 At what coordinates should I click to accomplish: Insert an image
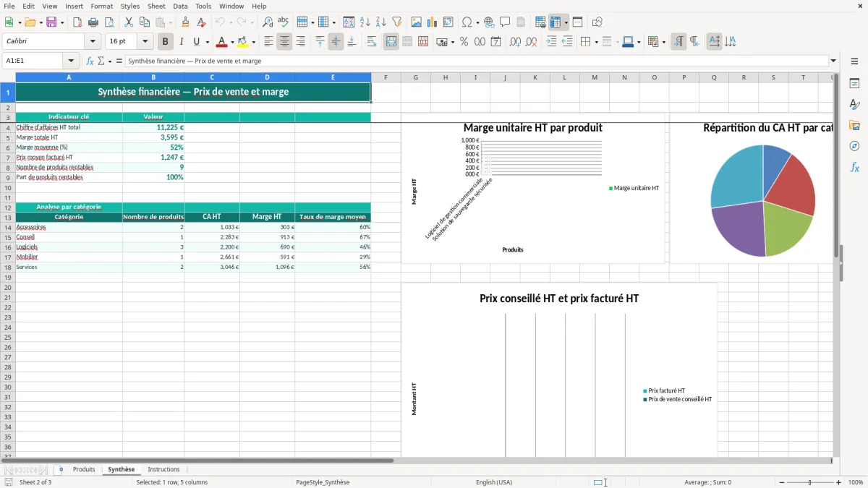[x=417, y=22]
